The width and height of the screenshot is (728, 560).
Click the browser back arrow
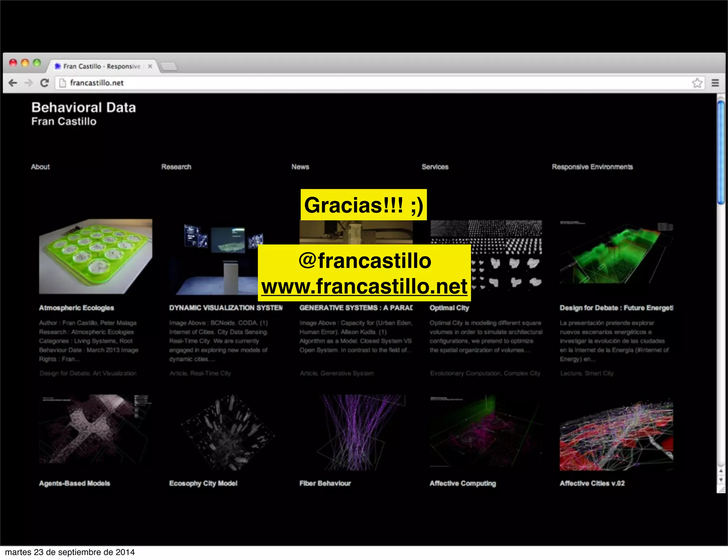(x=13, y=83)
